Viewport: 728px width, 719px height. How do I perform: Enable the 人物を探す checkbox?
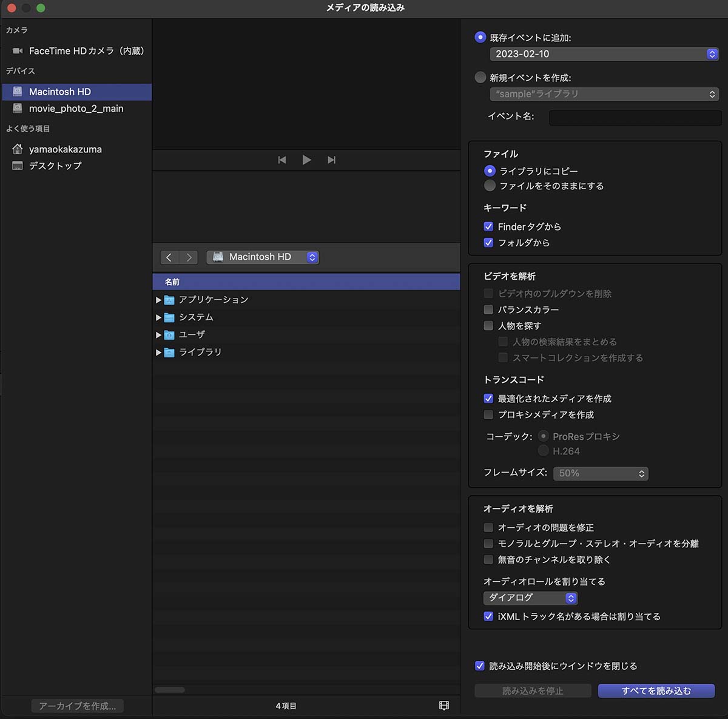488,326
